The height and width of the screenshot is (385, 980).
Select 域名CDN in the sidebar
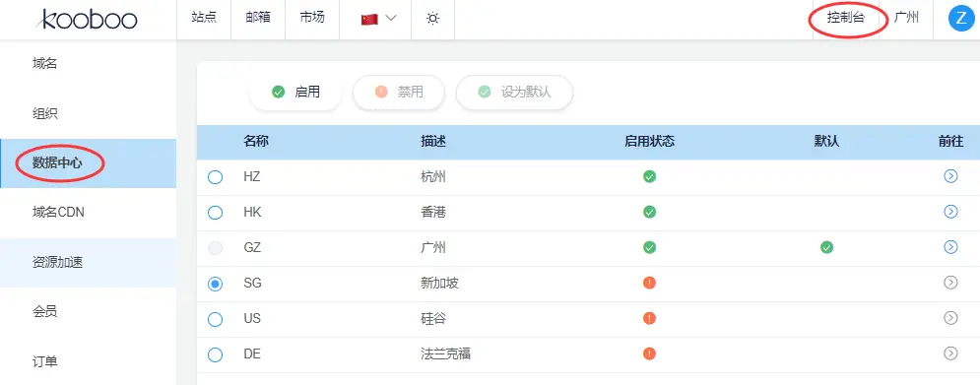58,213
